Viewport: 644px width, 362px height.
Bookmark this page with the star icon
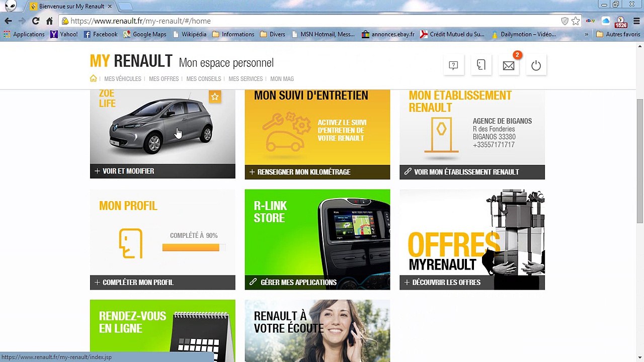[x=576, y=21]
